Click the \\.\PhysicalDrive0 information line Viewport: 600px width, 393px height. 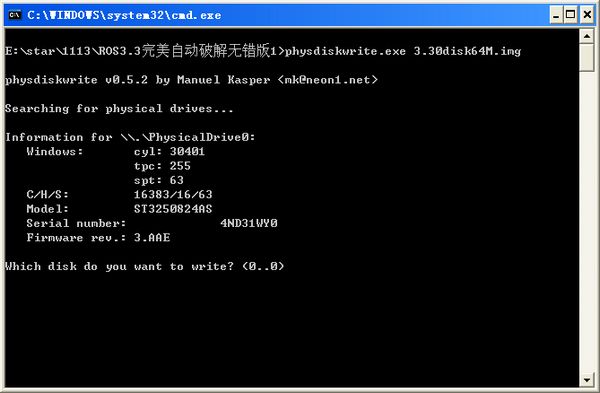click(130, 137)
